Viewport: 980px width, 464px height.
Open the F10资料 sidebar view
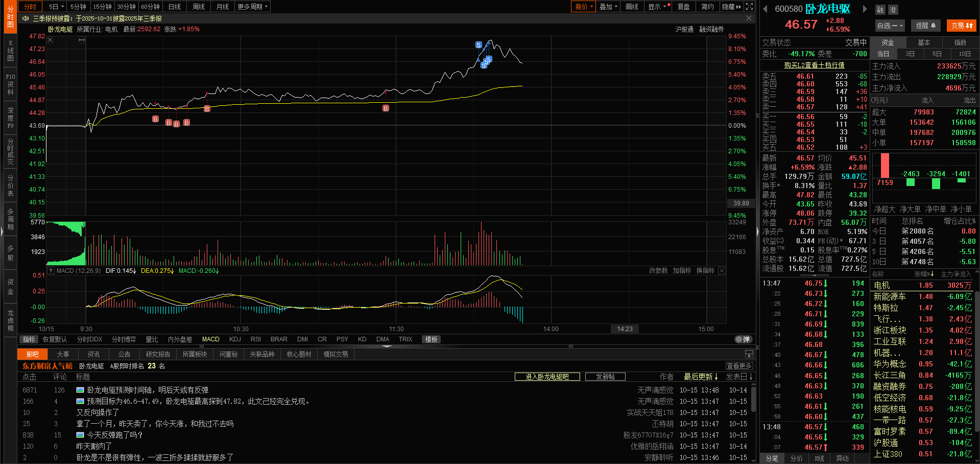tap(10, 84)
